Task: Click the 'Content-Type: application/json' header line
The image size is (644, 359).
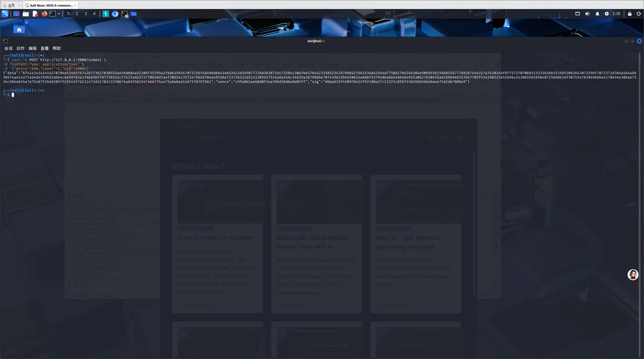Action: click(44, 64)
